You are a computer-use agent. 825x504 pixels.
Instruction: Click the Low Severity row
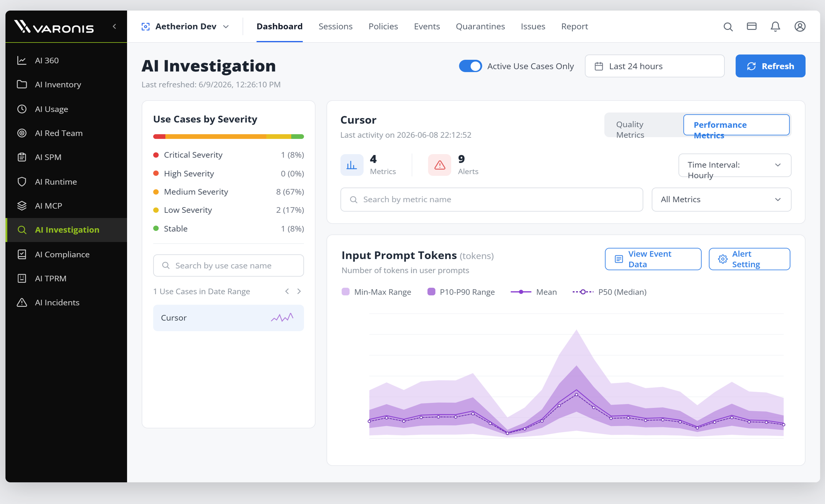click(x=228, y=210)
